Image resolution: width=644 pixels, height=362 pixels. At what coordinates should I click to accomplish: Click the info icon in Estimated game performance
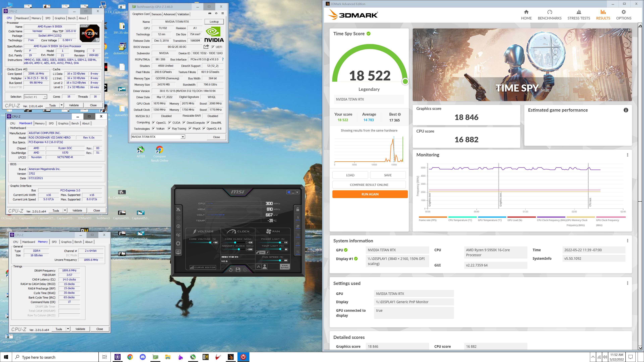(626, 110)
